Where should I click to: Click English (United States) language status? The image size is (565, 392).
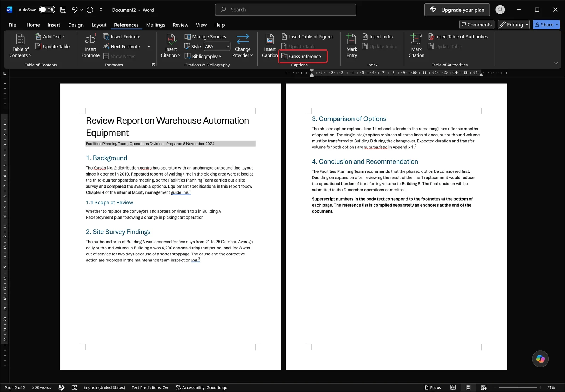coord(104,387)
